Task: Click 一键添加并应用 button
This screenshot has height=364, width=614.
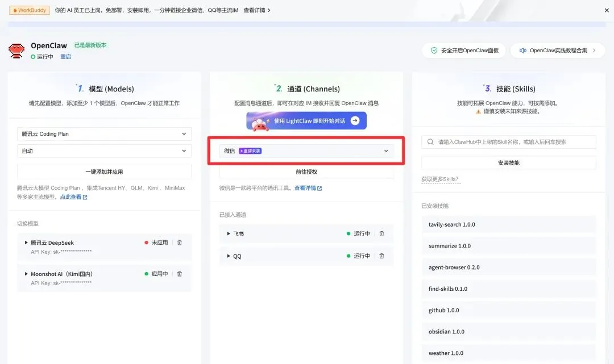Action: (104, 171)
